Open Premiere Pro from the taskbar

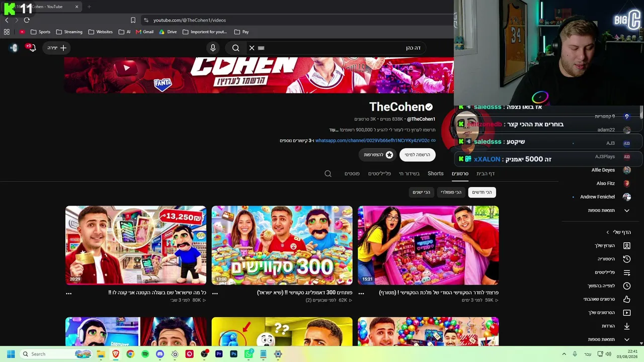pyautogui.click(x=219, y=354)
